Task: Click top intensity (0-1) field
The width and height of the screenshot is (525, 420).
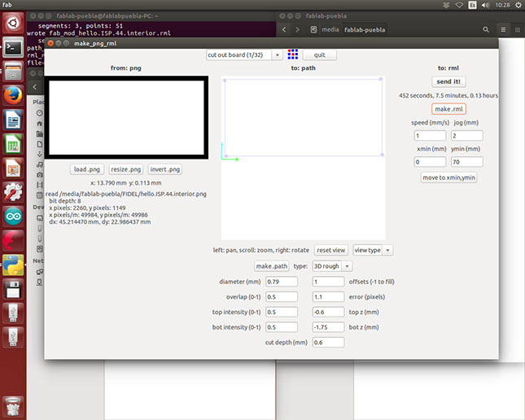Action: click(x=282, y=313)
